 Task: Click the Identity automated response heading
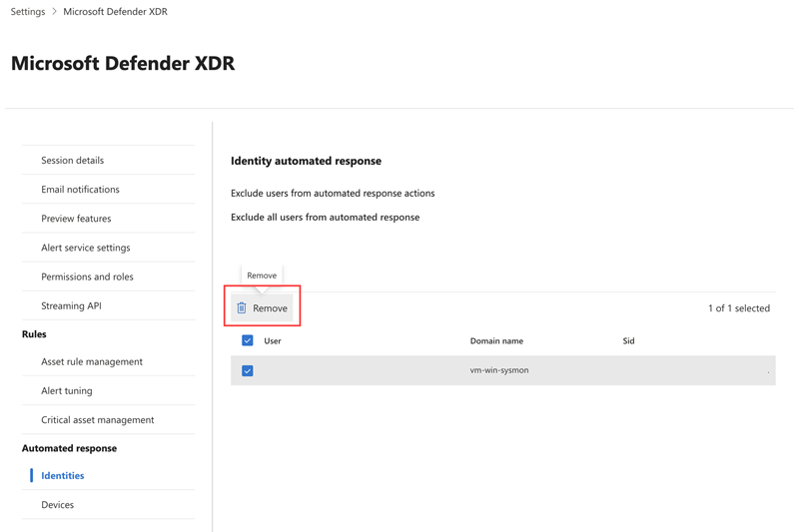(306, 161)
